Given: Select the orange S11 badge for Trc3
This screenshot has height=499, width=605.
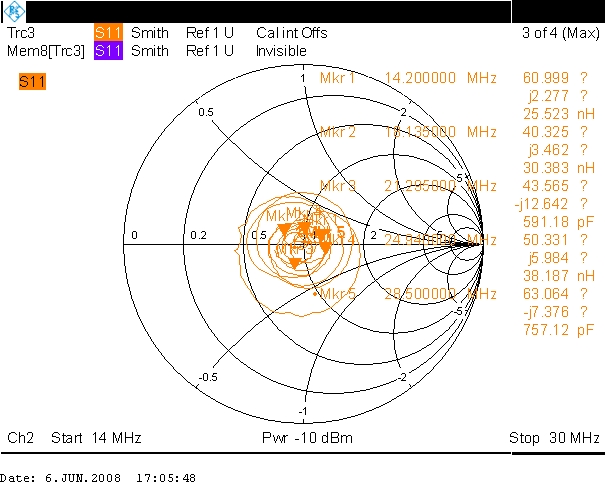Looking at the screenshot, I should click(108, 32).
